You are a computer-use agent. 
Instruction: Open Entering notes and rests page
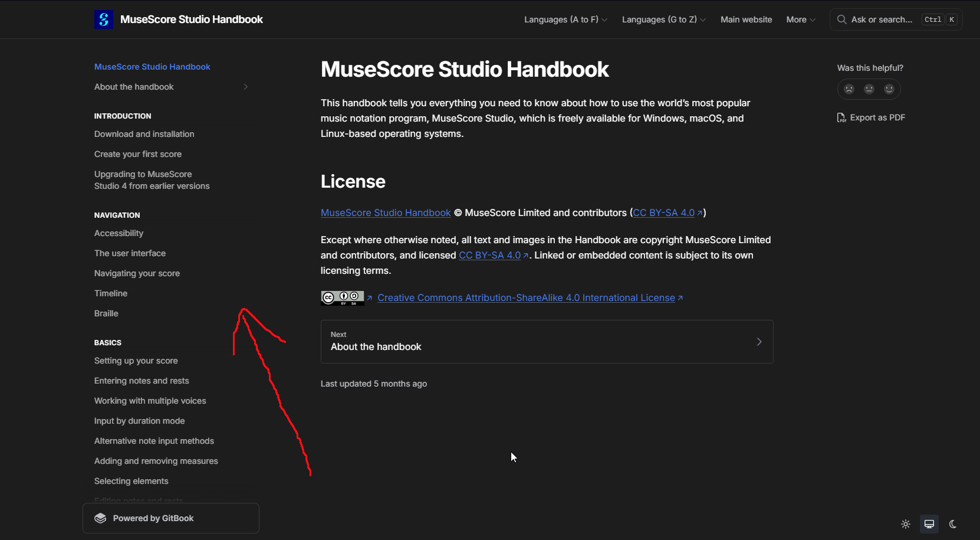pyautogui.click(x=142, y=381)
